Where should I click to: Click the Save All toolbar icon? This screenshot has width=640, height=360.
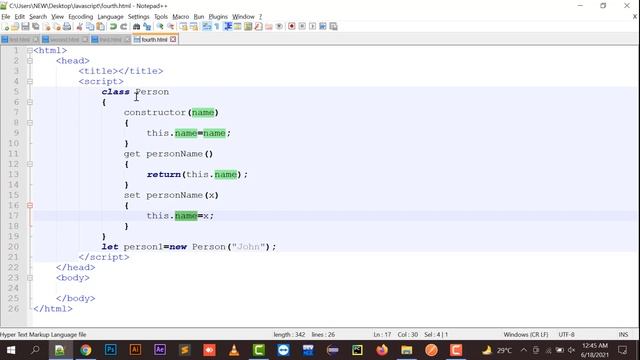[x=36, y=27]
